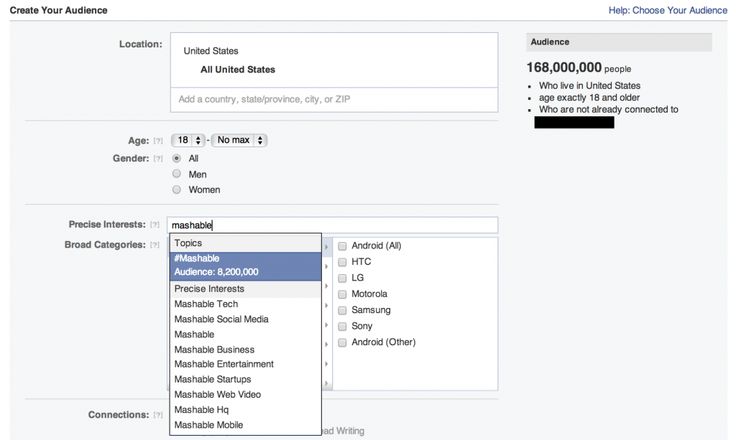Choose Mashable Hq from the list
The image size is (736, 440).
point(245,409)
